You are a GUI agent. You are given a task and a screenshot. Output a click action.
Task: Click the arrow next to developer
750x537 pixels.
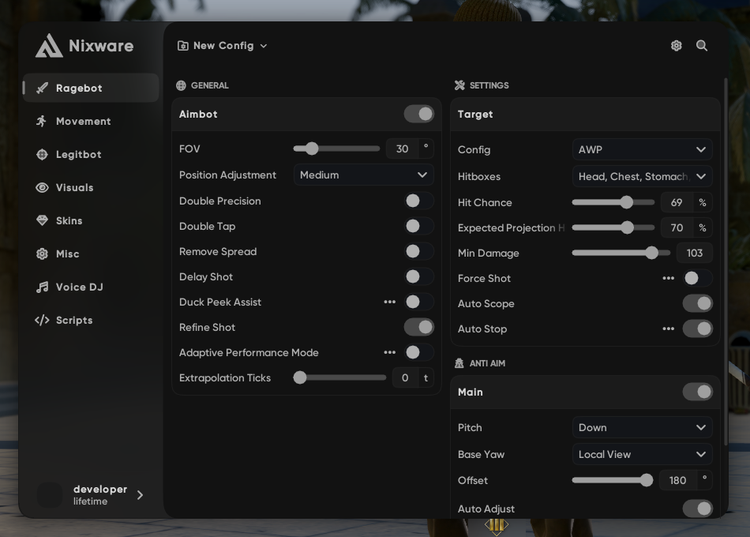(140, 495)
